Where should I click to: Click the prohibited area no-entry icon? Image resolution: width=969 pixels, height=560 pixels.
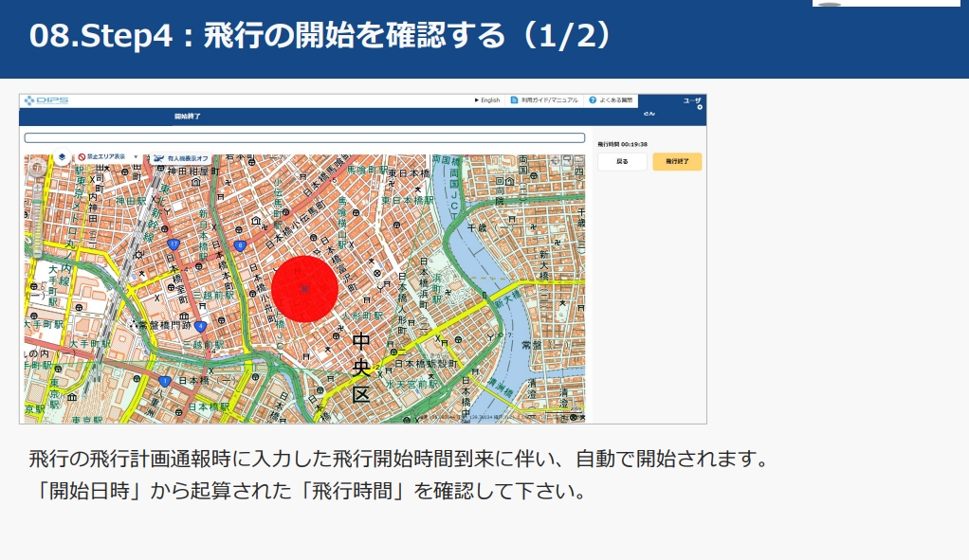coord(82,156)
